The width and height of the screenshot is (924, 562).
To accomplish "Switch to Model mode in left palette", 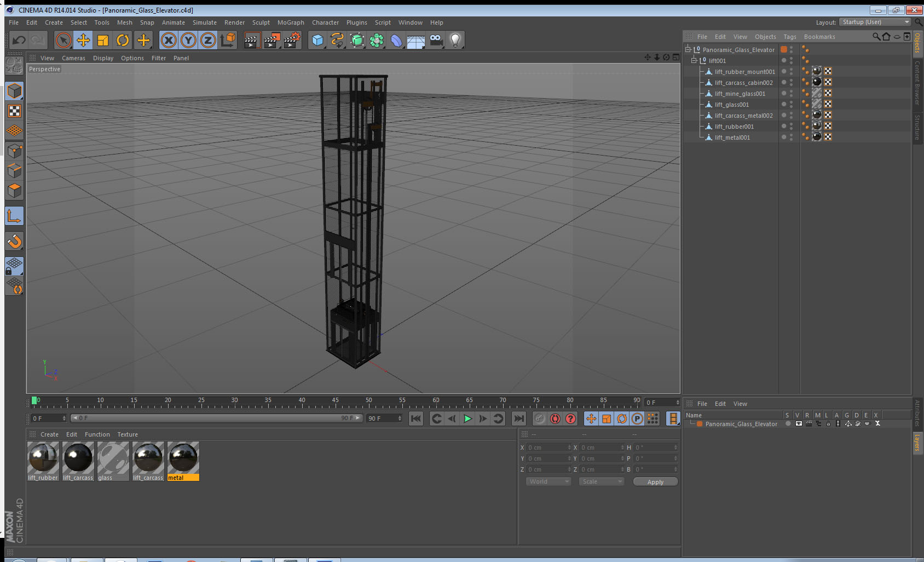I will pos(14,91).
